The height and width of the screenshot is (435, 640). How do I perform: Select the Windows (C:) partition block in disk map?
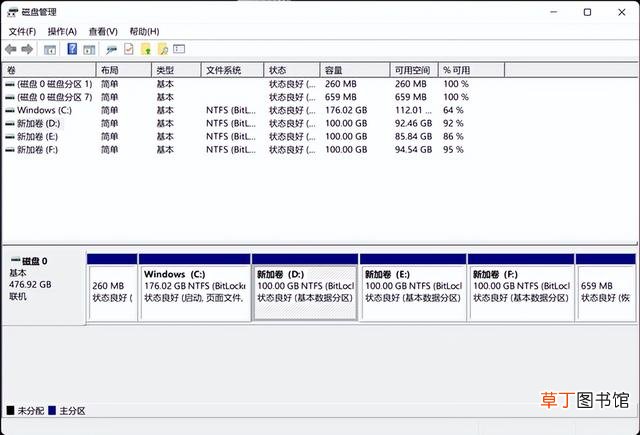click(x=195, y=287)
